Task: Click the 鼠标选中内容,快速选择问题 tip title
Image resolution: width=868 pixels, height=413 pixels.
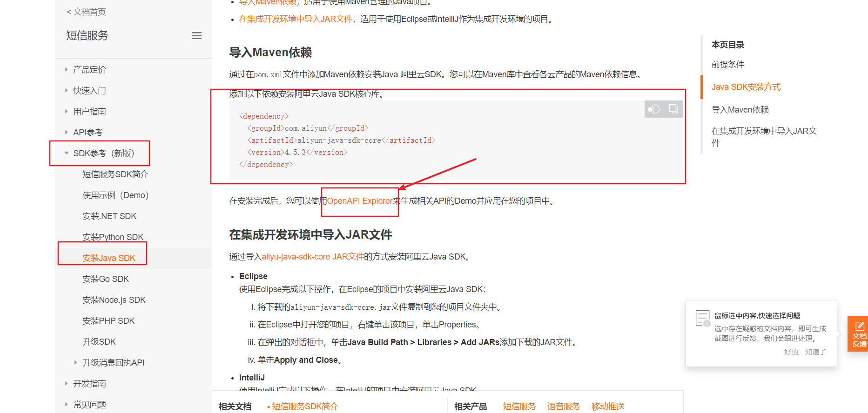Action: point(757,316)
